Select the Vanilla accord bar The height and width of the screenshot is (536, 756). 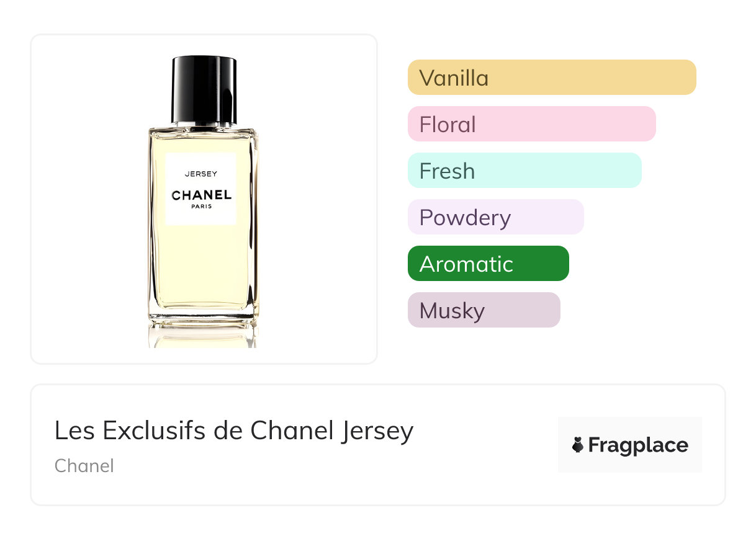pos(551,78)
